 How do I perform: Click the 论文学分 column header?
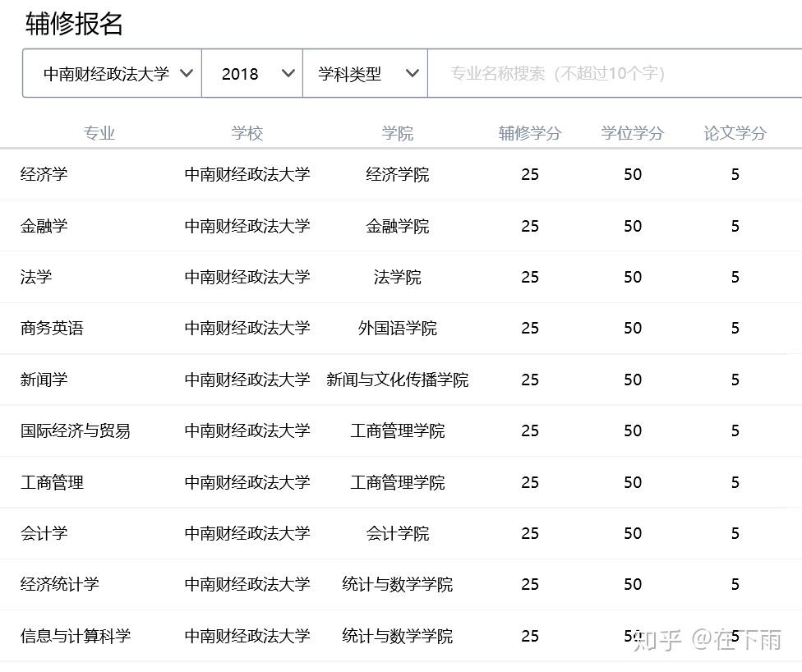point(735,133)
